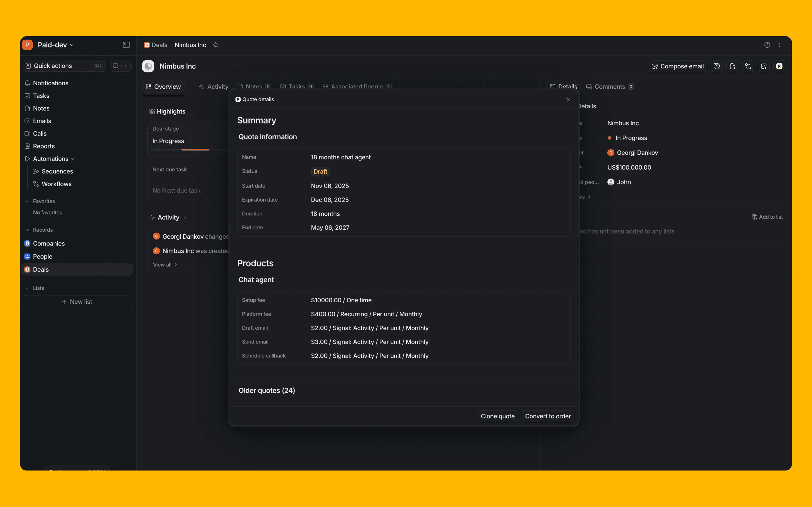The image size is (812, 507).
Task: Collapse the Favorites section
Action: [x=27, y=201]
